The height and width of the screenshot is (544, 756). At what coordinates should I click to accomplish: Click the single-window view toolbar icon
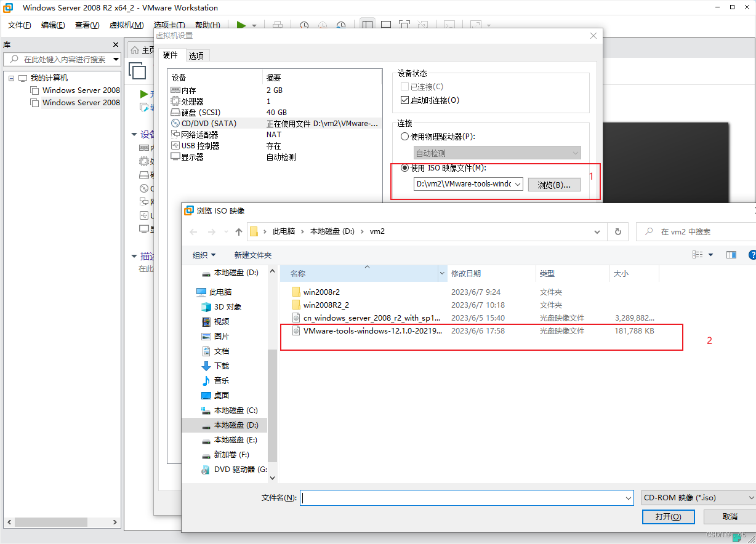[386, 25]
